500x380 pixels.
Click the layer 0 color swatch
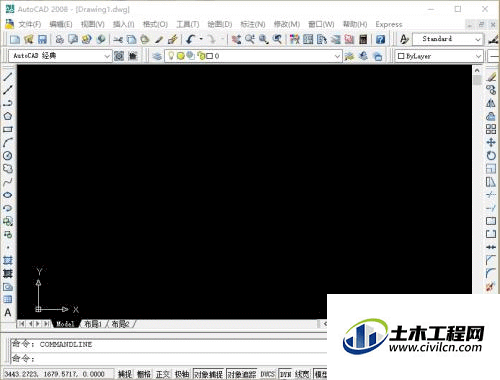(x=210, y=56)
